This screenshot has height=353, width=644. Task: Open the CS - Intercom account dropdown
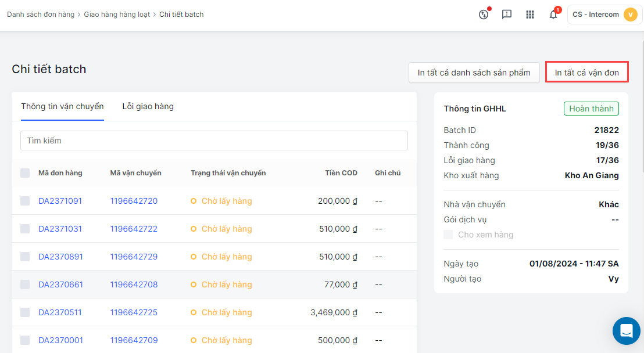click(x=596, y=15)
